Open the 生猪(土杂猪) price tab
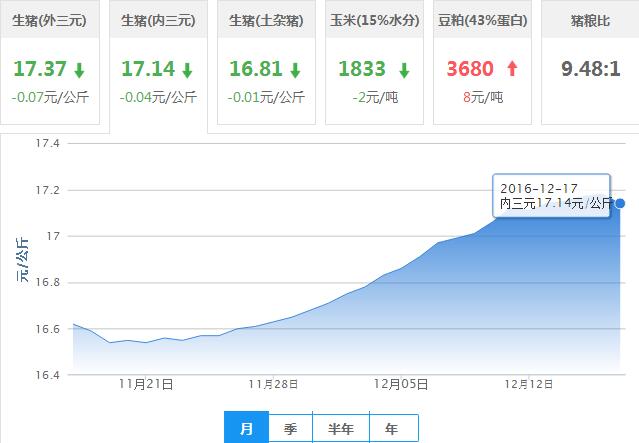Image resolution: width=639 pixels, height=443 pixels. pyautogui.click(x=266, y=62)
